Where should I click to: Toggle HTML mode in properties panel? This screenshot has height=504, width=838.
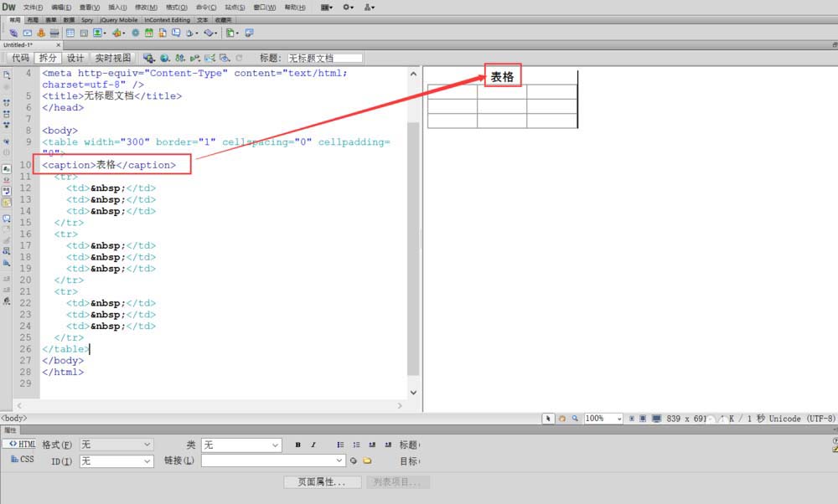(22, 444)
